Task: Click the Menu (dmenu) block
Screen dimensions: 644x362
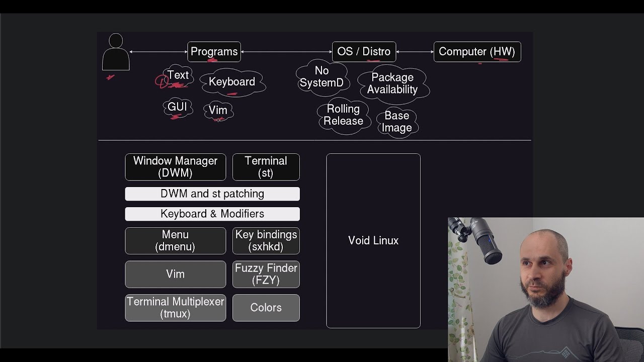Action: tap(176, 241)
